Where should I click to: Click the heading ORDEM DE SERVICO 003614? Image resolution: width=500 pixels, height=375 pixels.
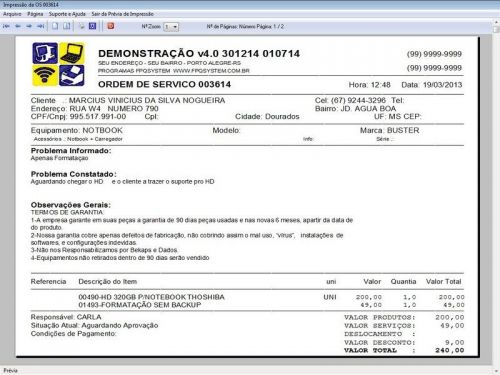click(164, 84)
